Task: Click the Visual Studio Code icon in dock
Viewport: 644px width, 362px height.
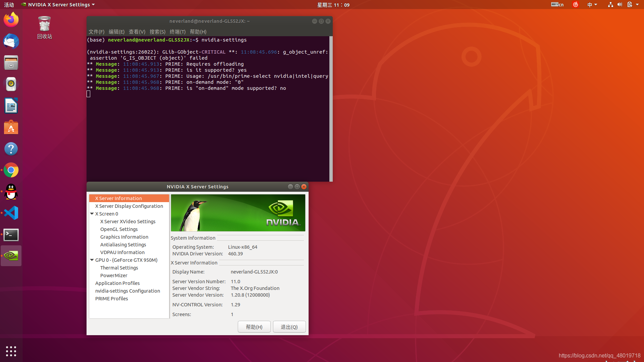Action: pyautogui.click(x=11, y=213)
